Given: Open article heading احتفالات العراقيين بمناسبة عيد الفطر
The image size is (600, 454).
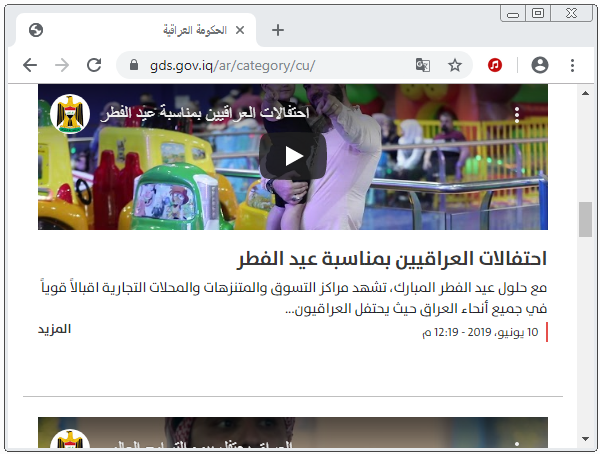Looking at the screenshot, I should [x=392, y=259].
